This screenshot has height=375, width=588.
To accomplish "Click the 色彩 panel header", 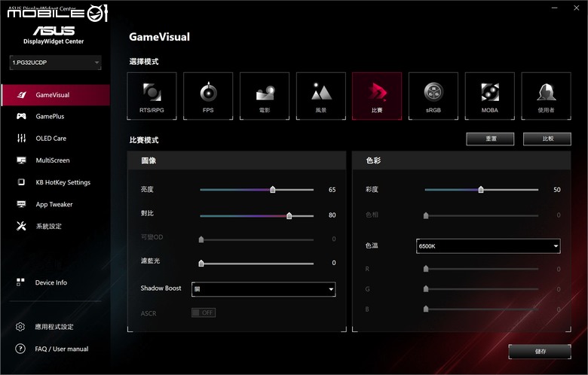I will [x=461, y=160].
